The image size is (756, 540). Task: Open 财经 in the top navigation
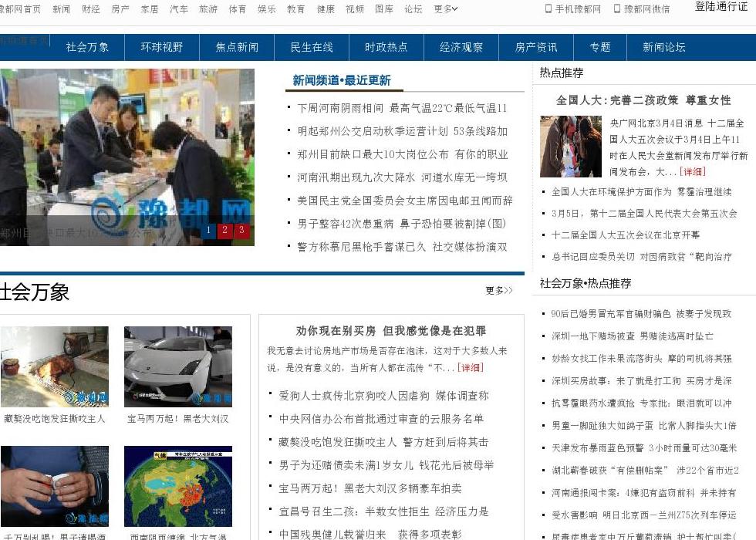[x=91, y=8]
